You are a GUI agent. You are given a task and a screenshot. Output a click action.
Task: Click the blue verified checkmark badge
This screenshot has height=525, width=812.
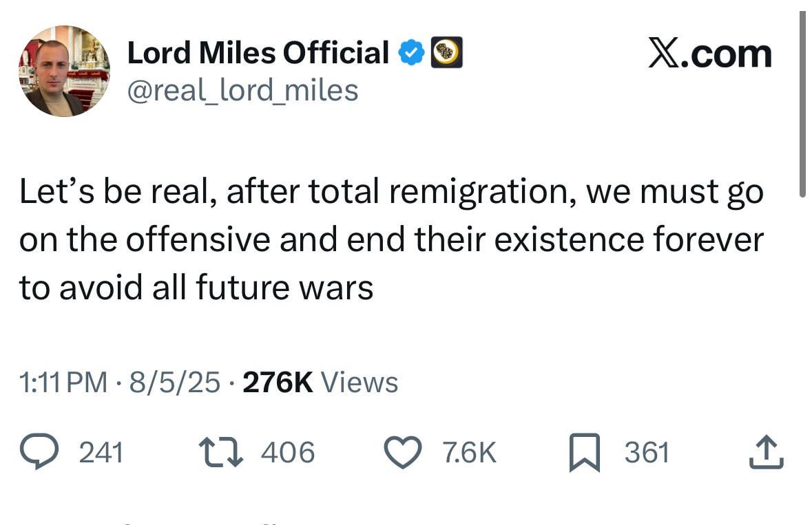411,54
